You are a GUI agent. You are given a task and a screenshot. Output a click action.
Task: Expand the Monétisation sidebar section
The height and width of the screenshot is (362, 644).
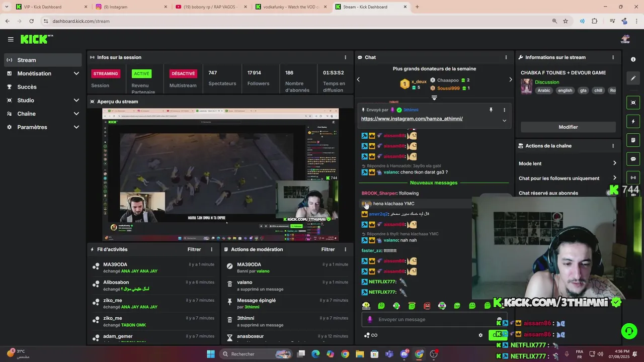76,73
